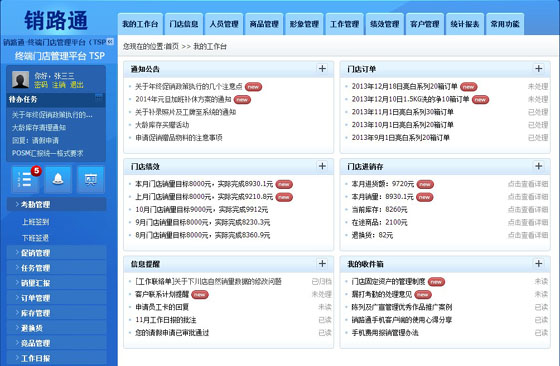Click the presentation board icon in sidebar

pos(91,179)
